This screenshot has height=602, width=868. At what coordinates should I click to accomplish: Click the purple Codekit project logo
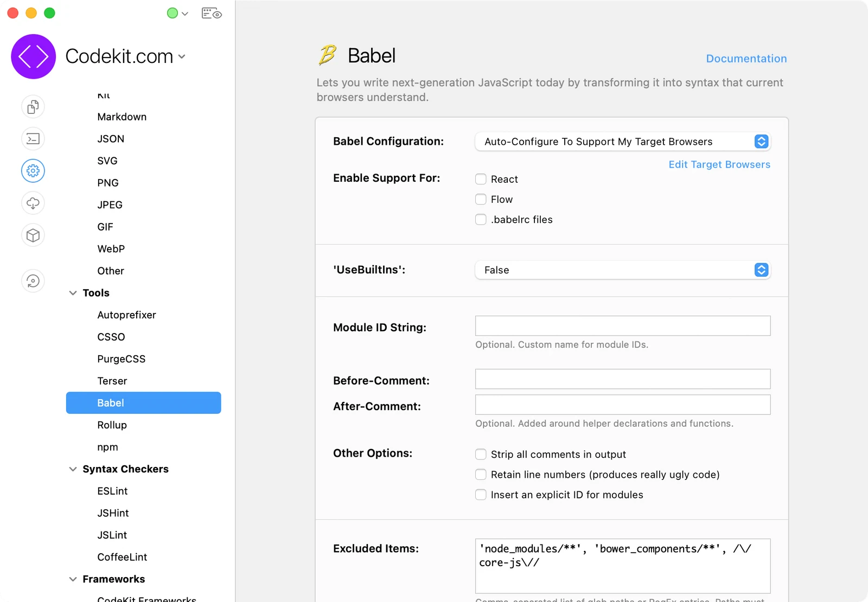coord(34,56)
